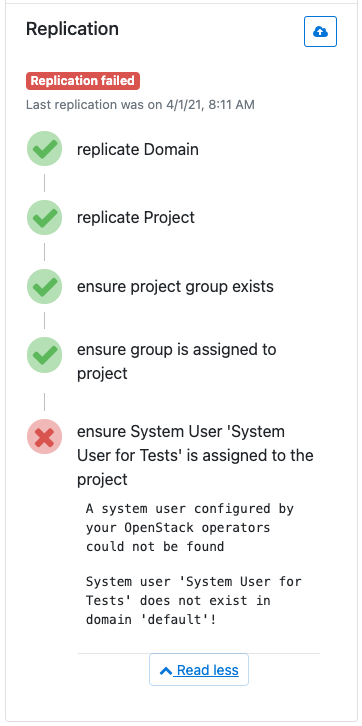362x726 pixels.
Task: Collapse details with Read less chevron
Action: pyautogui.click(x=166, y=670)
